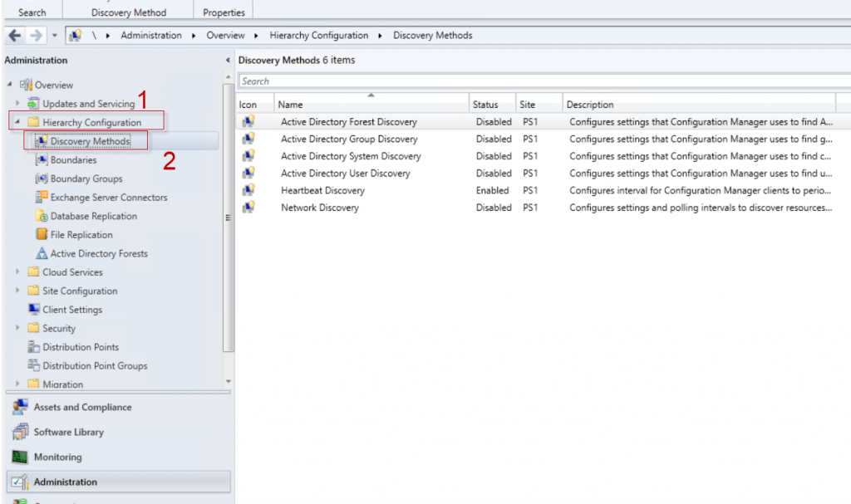Image resolution: width=851 pixels, height=504 pixels.
Task: Click the Forward navigation arrow
Action: pyautogui.click(x=36, y=36)
